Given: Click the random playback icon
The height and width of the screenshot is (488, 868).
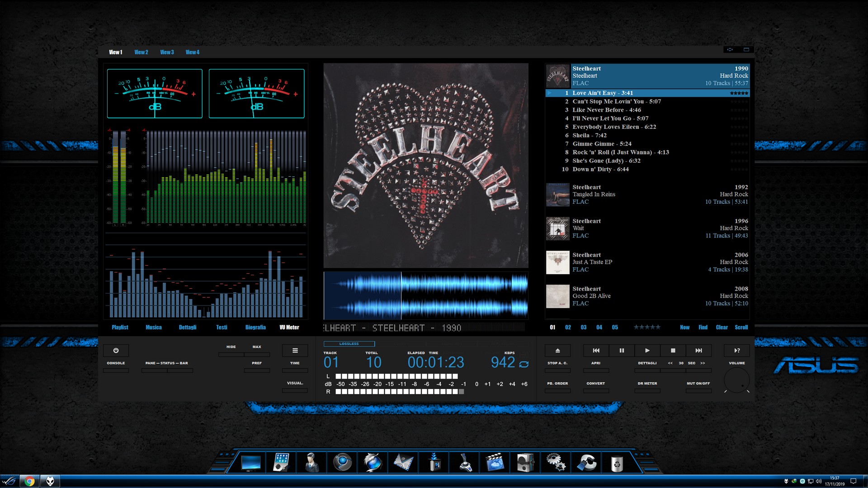Looking at the screenshot, I should [737, 351].
